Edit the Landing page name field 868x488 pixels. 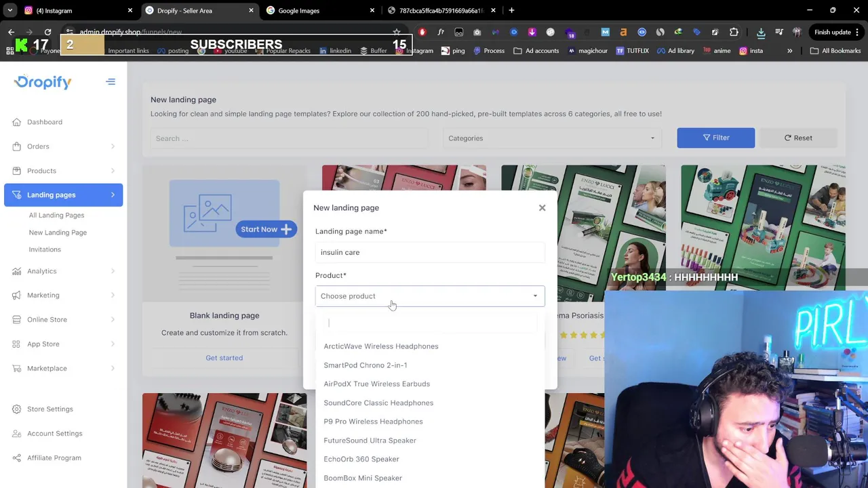point(430,252)
